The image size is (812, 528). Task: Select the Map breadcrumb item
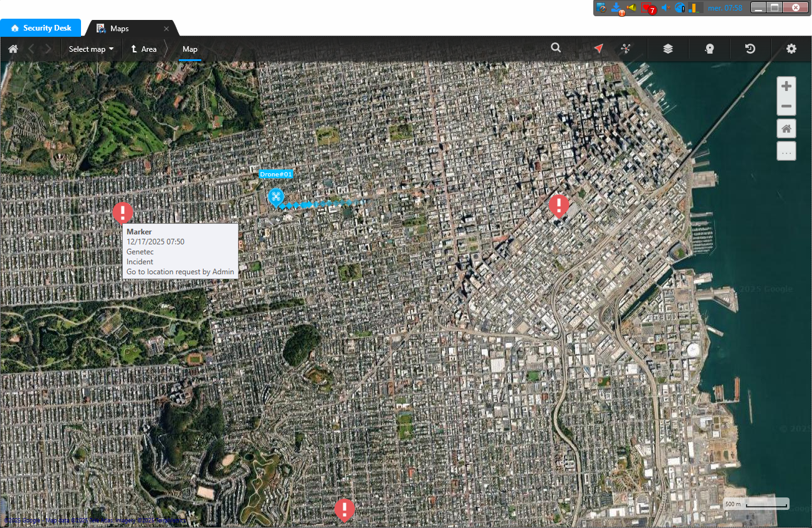(x=190, y=49)
